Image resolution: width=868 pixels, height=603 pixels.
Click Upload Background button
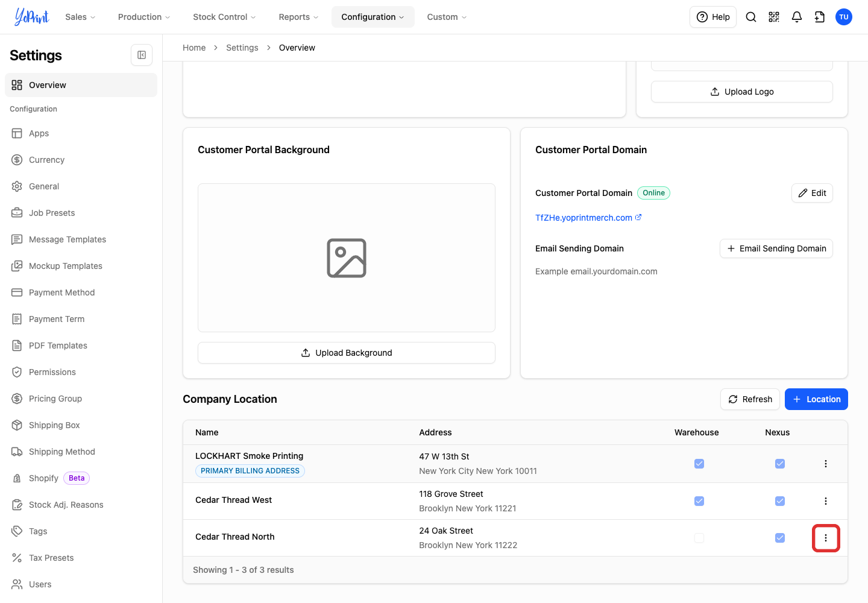click(347, 353)
